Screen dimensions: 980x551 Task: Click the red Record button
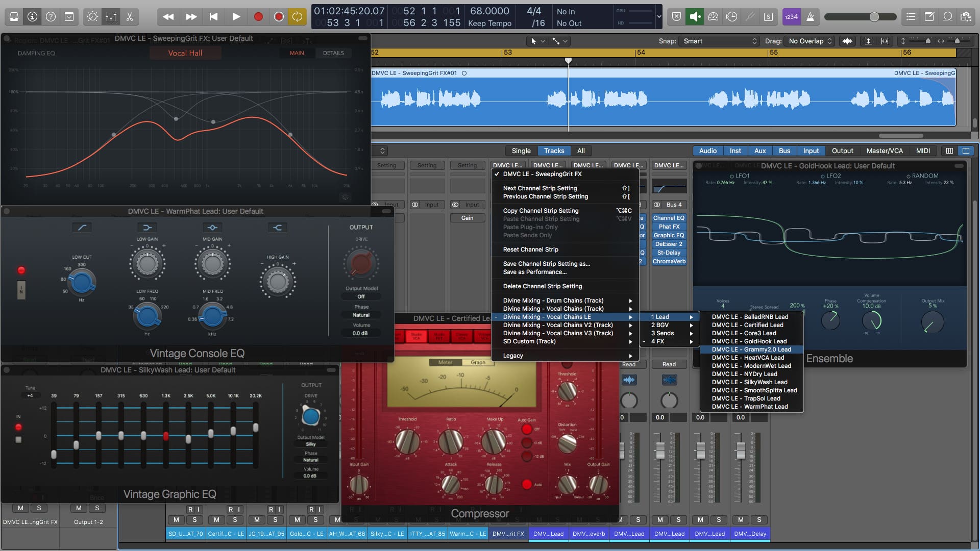coord(258,17)
